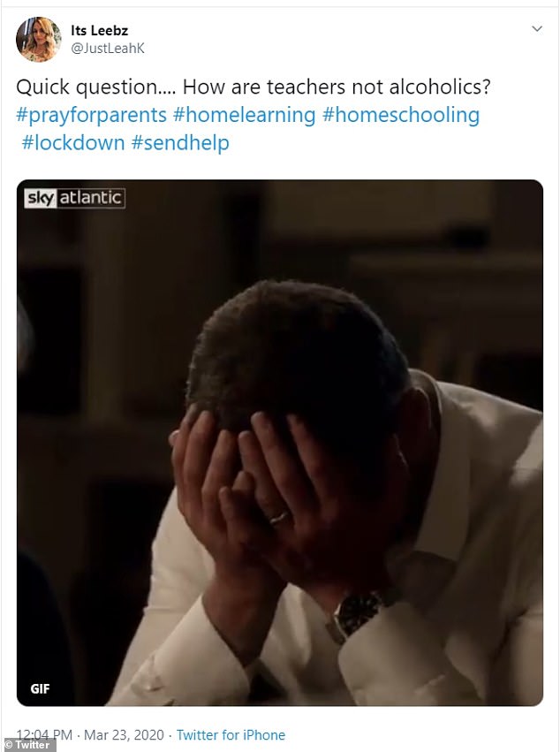
Task: Open the #sendhelp hashtag
Action: click(180, 143)
